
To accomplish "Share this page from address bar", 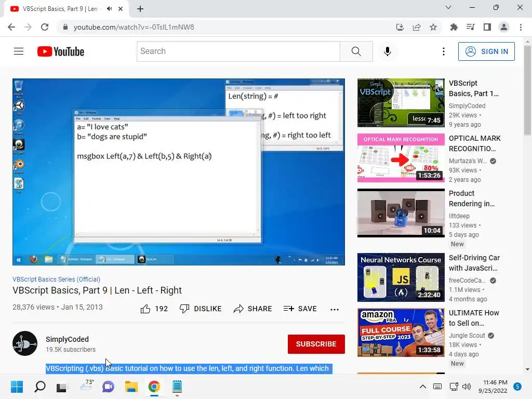I will 417,27.
